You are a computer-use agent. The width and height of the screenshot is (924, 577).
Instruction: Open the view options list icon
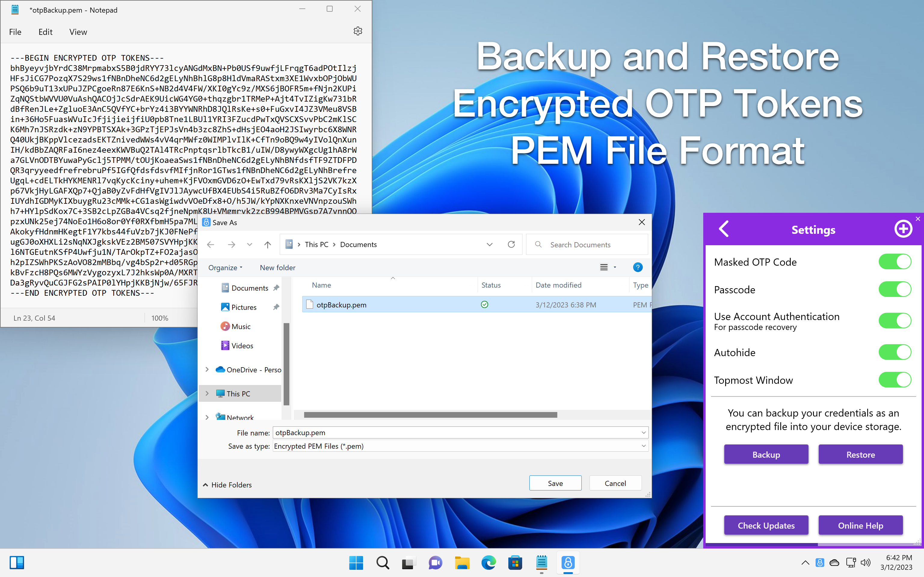tap(604, 267)
